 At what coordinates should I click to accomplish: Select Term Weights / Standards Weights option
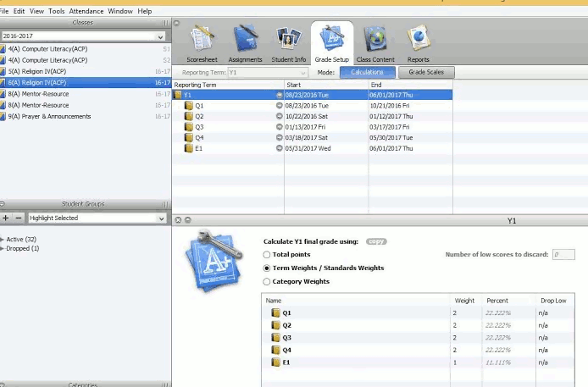[x=267, y=268]
